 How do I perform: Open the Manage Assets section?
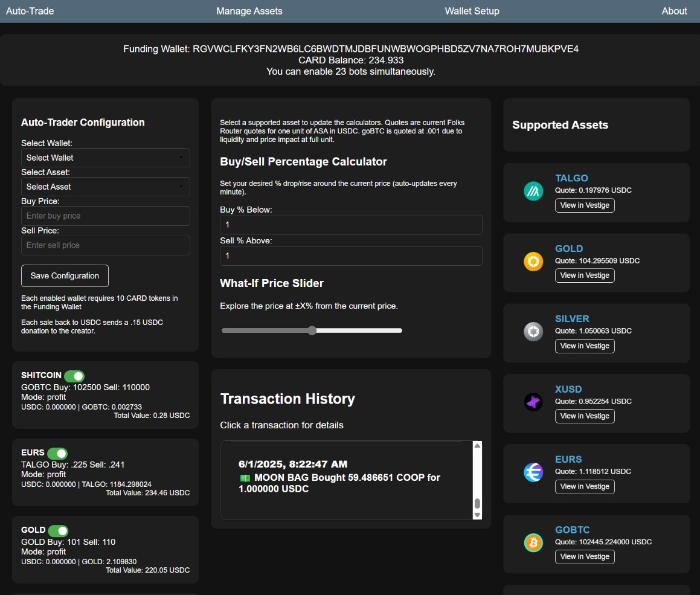[249, 11]
